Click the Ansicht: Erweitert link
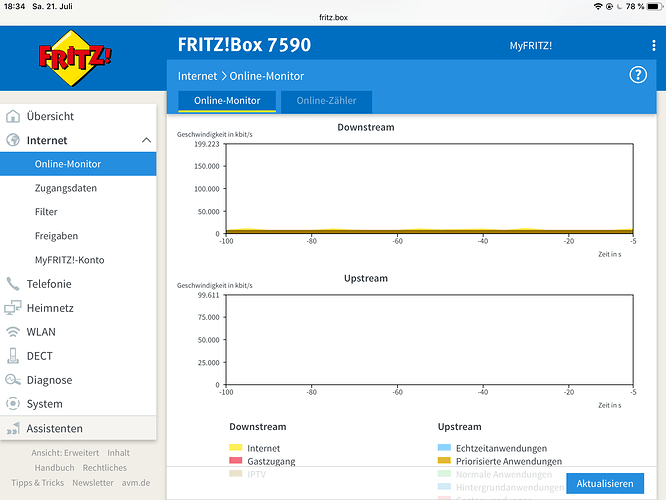Screen dimensions: 666x500 pos(65,453)
